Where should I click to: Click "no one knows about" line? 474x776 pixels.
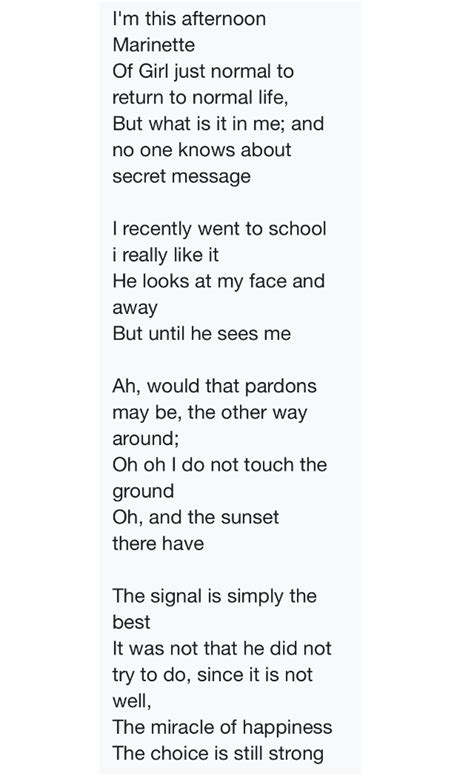click(x=201, y=150)
